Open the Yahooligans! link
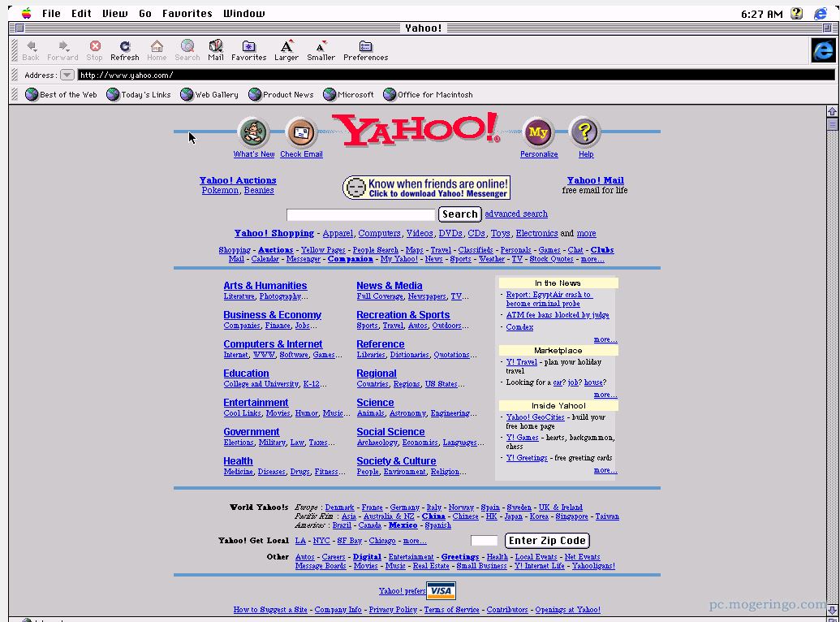The height and width of the screenshot is (622, 840). (x=593, y=566)
